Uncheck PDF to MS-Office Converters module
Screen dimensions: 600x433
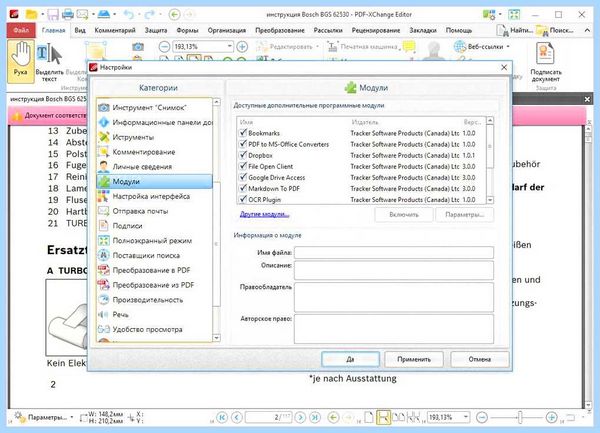click(x=243, y=144)
